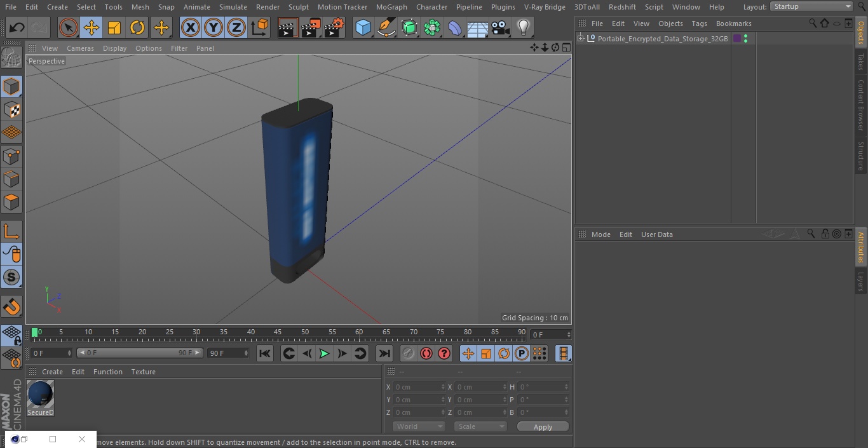
Task: Open viewport Display menu
Action: click(x=114, y=48)
